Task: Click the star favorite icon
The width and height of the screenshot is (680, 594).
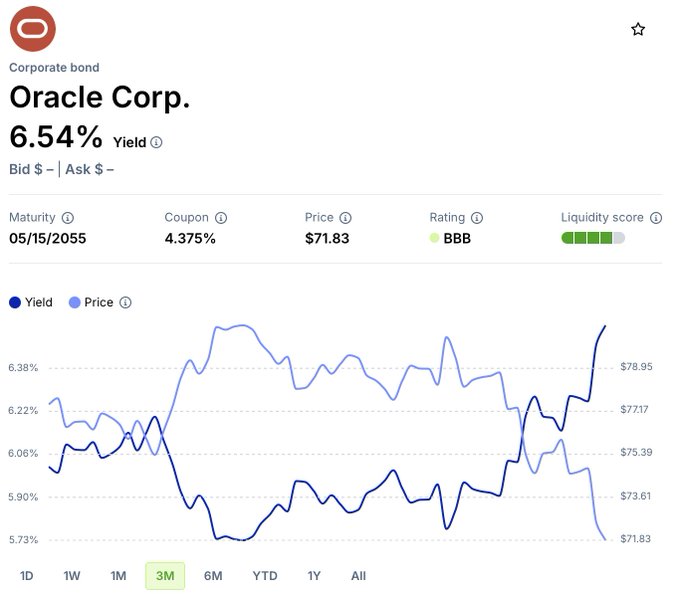Action: (638, 29)
